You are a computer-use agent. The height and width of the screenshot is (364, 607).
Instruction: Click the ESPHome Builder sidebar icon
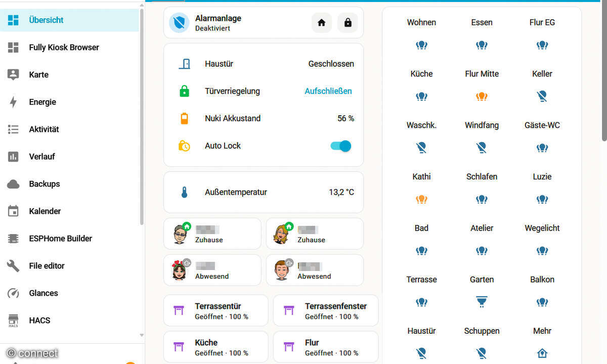click(14, 238)
